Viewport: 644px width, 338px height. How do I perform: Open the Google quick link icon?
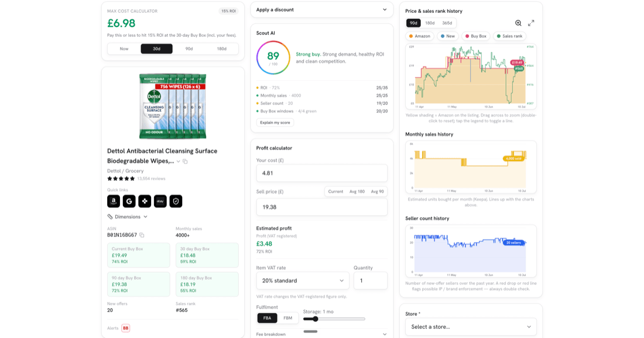[129, 201]
